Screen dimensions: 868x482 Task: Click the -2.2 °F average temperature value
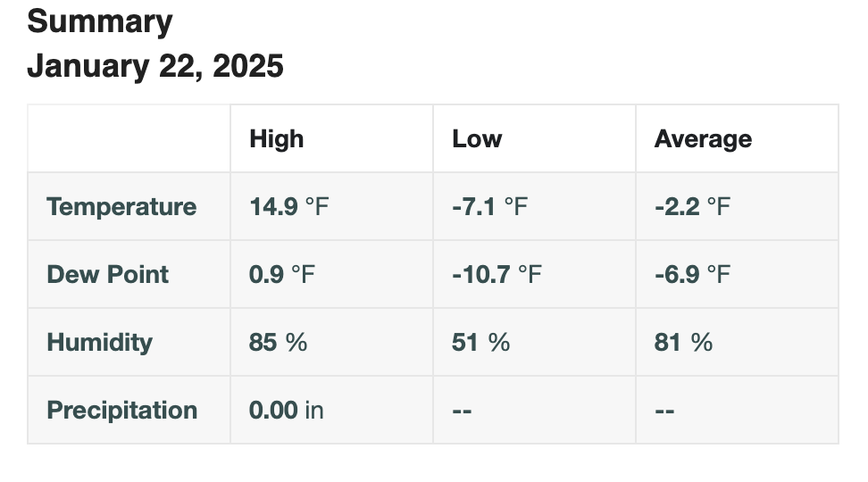692,206
